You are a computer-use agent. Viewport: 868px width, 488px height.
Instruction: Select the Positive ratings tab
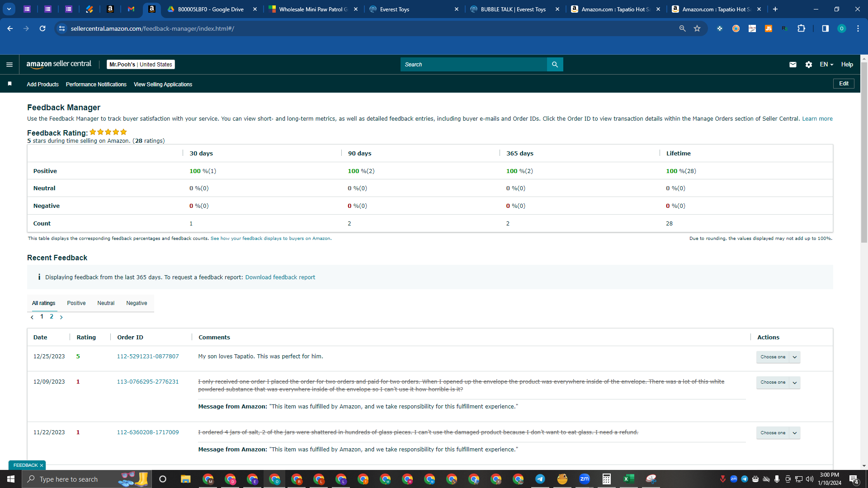point(76,303)
